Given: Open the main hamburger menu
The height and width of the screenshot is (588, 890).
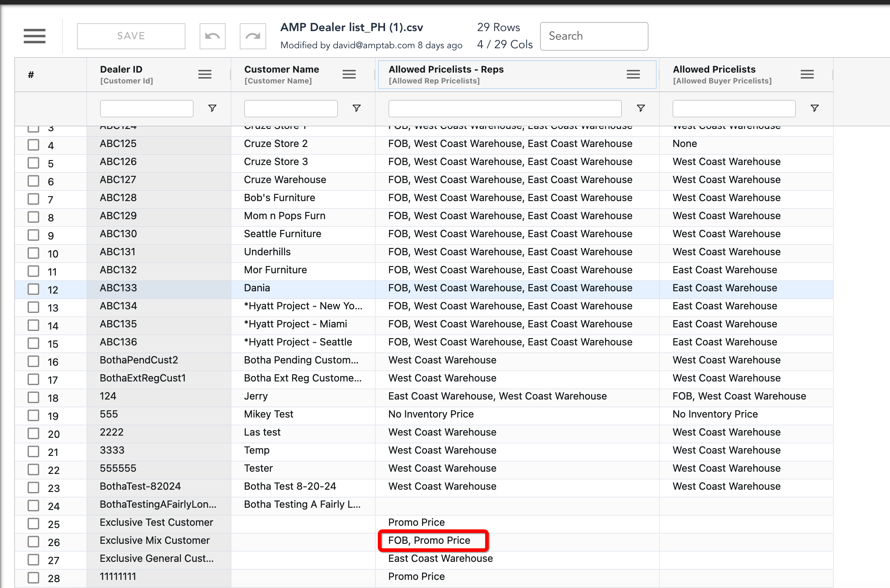Looking at the screenshot, I should tap(35, 36).
